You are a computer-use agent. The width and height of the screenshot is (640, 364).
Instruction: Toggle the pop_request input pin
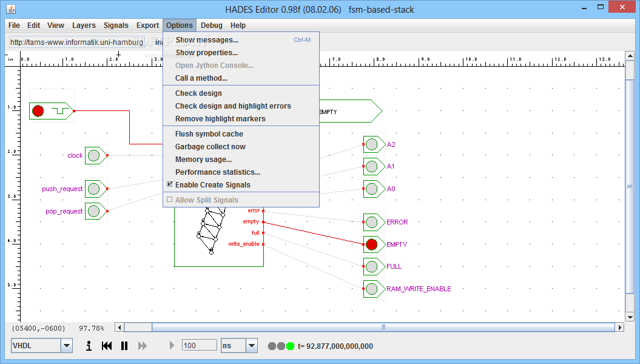pos(94,211)
